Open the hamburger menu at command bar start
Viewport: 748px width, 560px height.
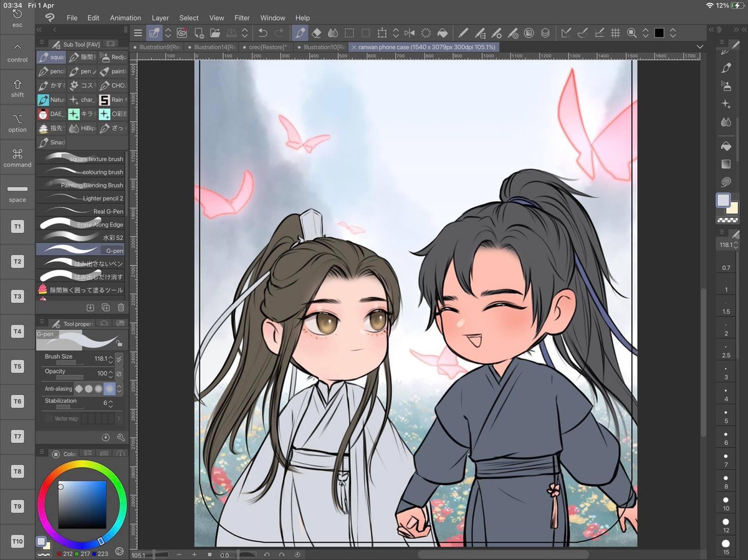138,33
